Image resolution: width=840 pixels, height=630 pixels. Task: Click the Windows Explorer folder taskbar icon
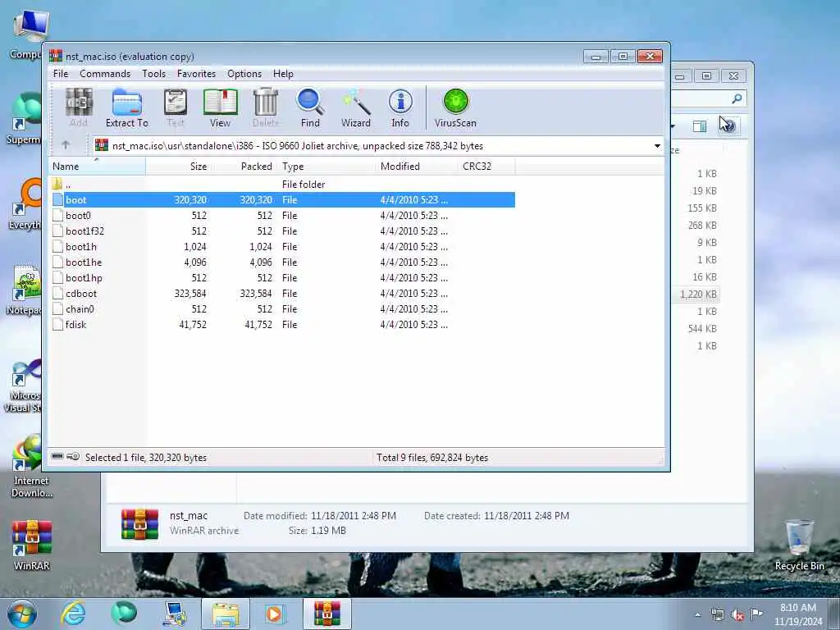click(226, 614)
